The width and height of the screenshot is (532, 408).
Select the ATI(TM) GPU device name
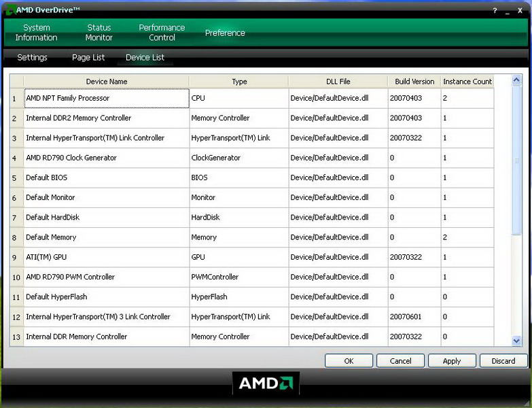pyautogui.click(x=107, y=257)
